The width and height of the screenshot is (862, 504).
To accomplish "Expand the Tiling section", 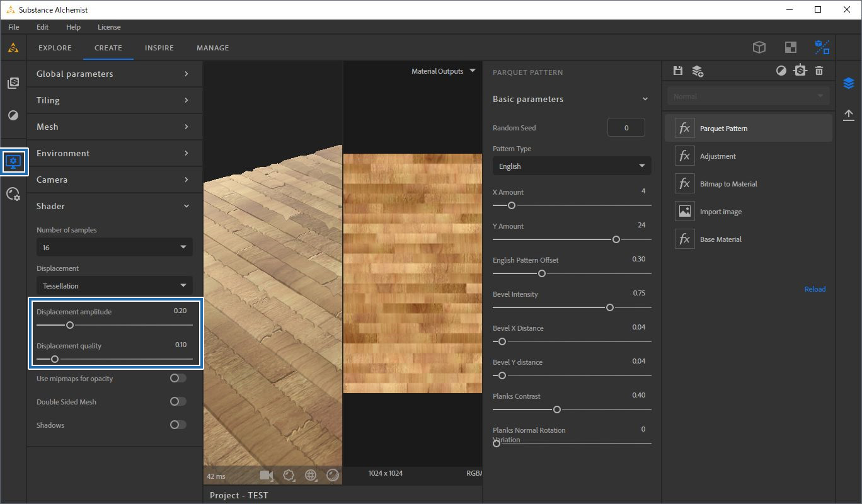I will pos(115,100).
